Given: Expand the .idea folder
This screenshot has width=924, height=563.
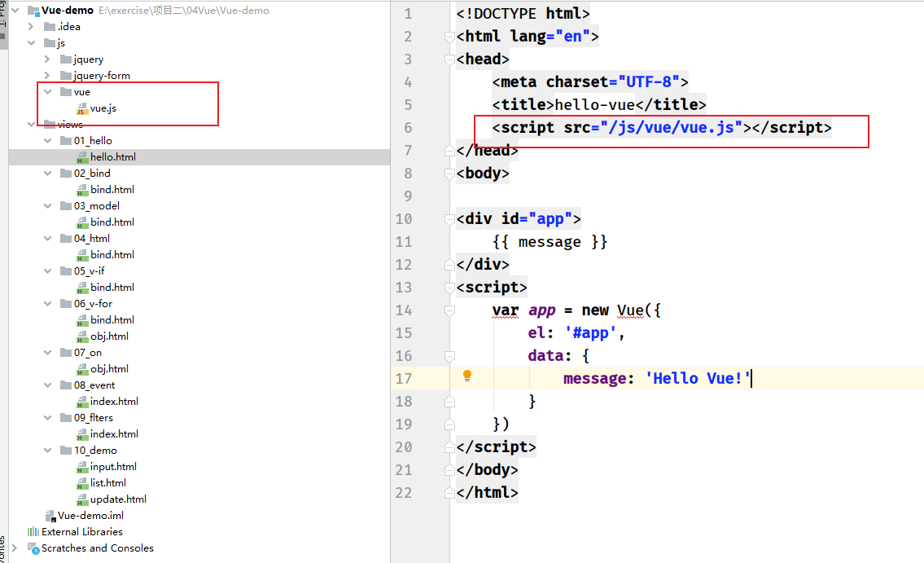Looking at the screenshot, I should click(x=31, y=27).
